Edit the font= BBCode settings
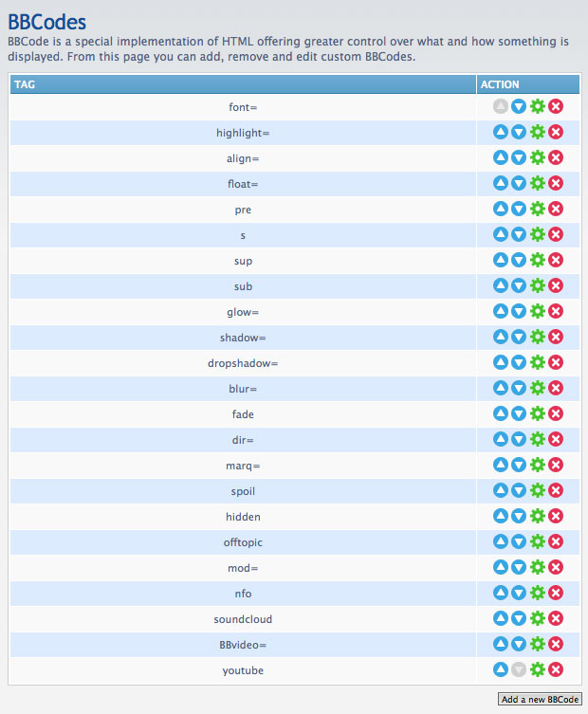This screenshot has width=588, height=714. (538, 106)
